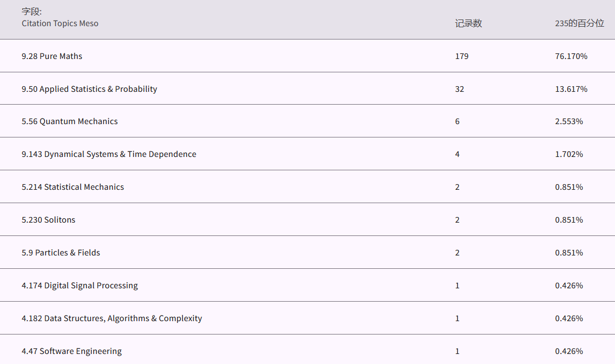Click record count 179 for Pure Maths

point(461,56)
